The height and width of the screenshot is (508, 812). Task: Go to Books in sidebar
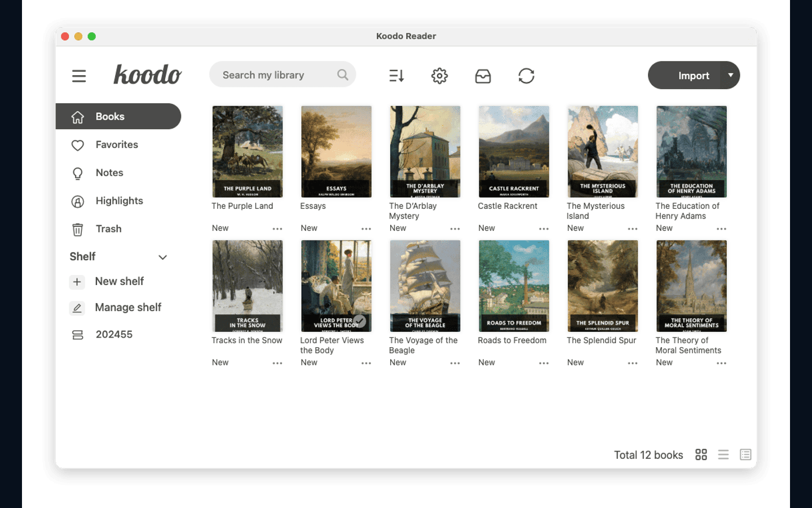[x=118, y=116]
